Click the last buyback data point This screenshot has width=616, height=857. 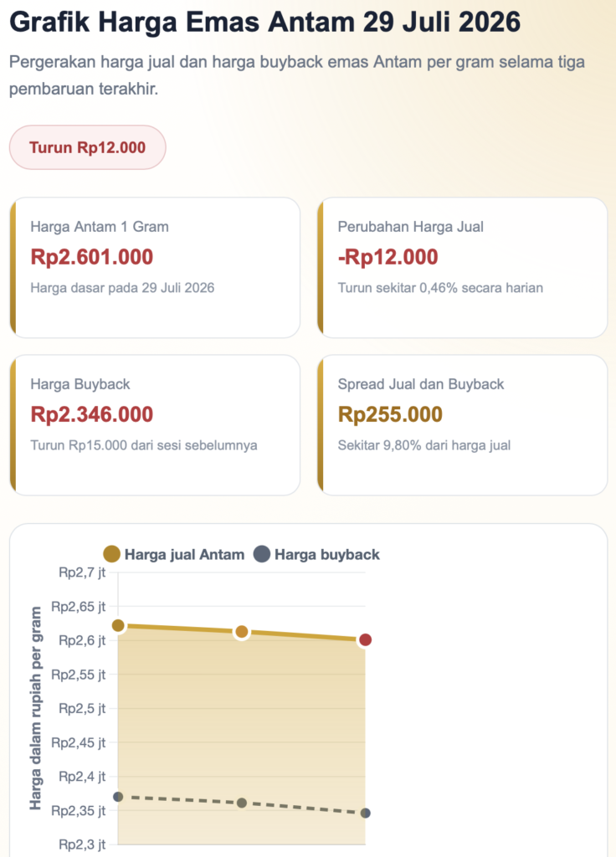click(366, 813)
